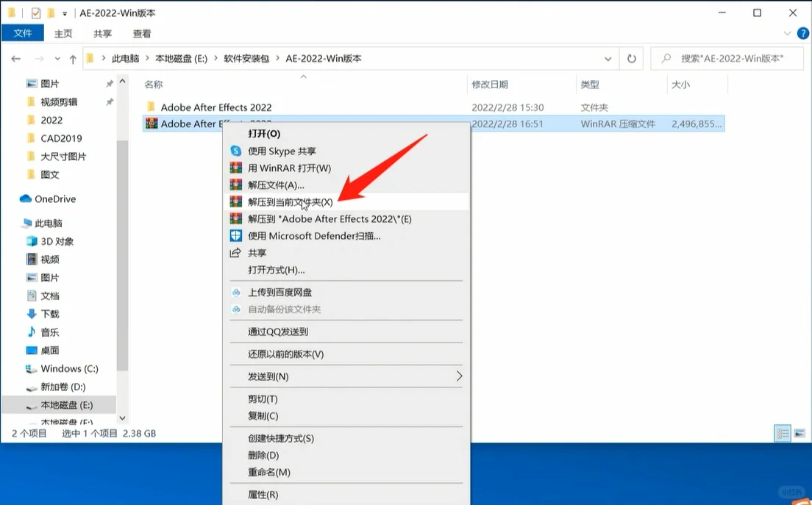Click the Microsoft Defender shield icon
This screenshot has width=812, height=505.
coord(236,235)
